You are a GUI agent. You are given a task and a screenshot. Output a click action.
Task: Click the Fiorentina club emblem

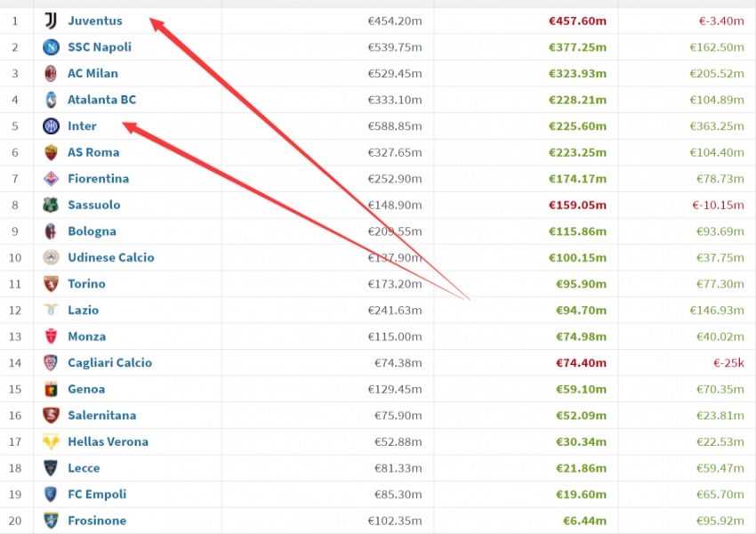49,178
